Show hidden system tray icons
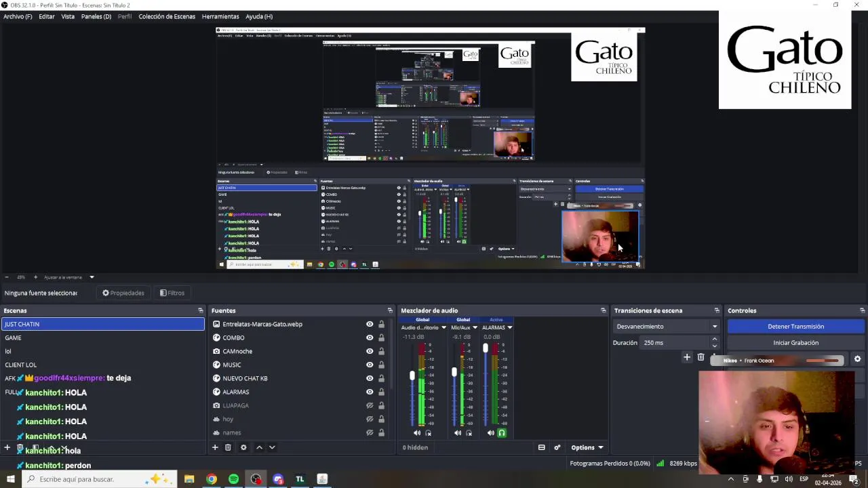Image resolution: width=868 pixels, height=488 pixels. point(730,479)
